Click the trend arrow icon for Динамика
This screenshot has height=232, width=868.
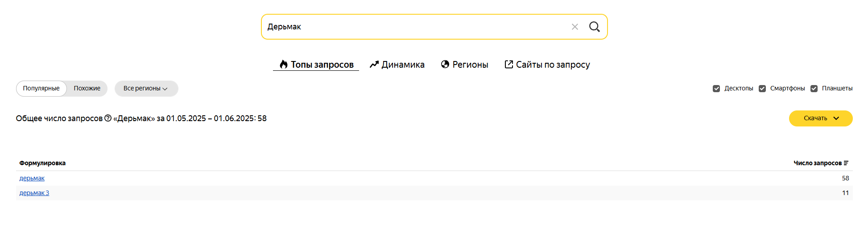374,65
